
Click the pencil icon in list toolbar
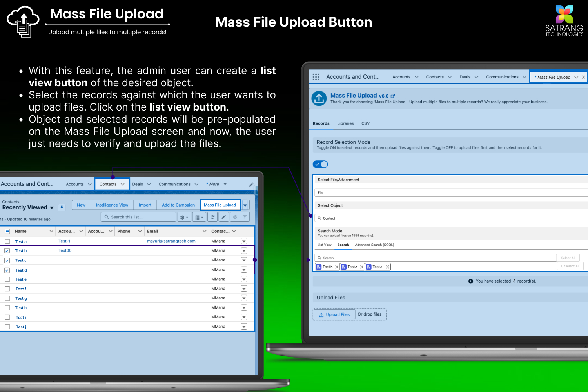tap(223, 217)
